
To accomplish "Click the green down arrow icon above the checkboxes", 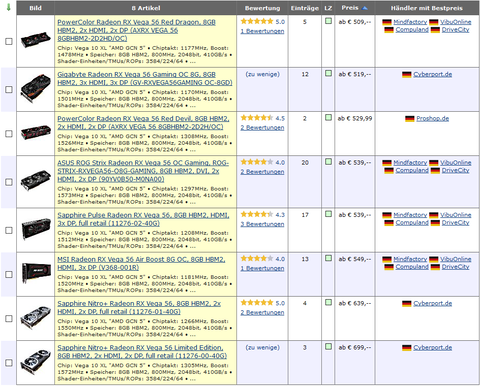I will pos(9,7).
